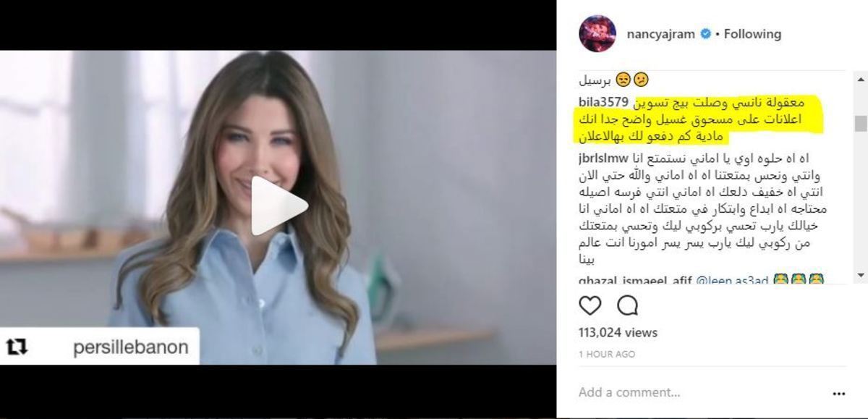This screenshot has height=419, width=868.
Task: Like the post with heart icon
Action: pyautogui.click(x=590, y=305)
